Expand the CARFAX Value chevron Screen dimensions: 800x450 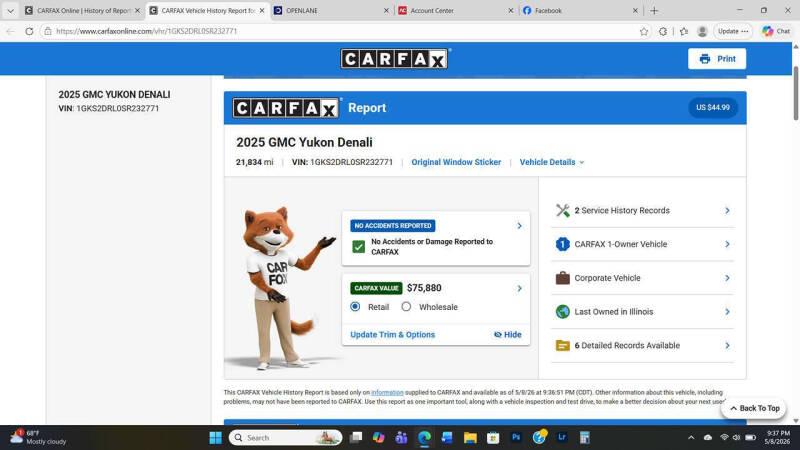(x=519, y=288)
